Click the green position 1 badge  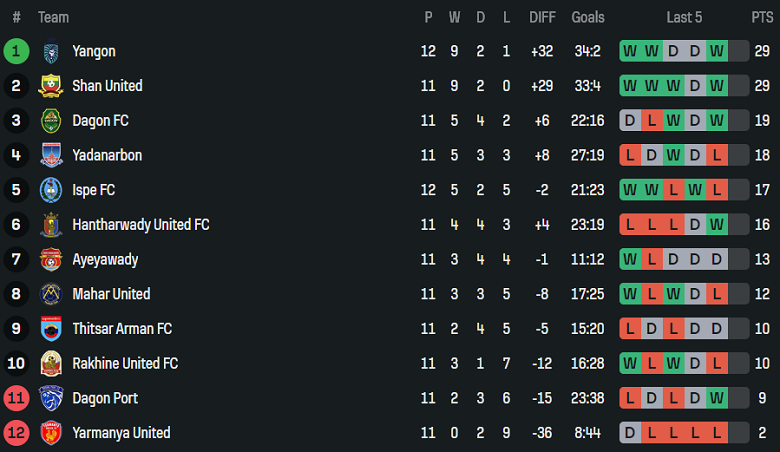pos(16,52)
